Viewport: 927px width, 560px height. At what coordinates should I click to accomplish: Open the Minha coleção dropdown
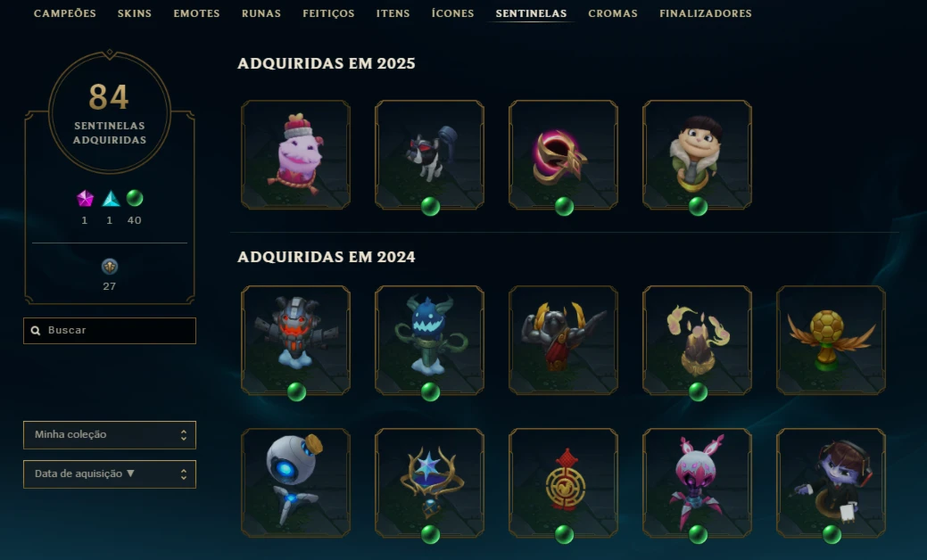(110, 435)
